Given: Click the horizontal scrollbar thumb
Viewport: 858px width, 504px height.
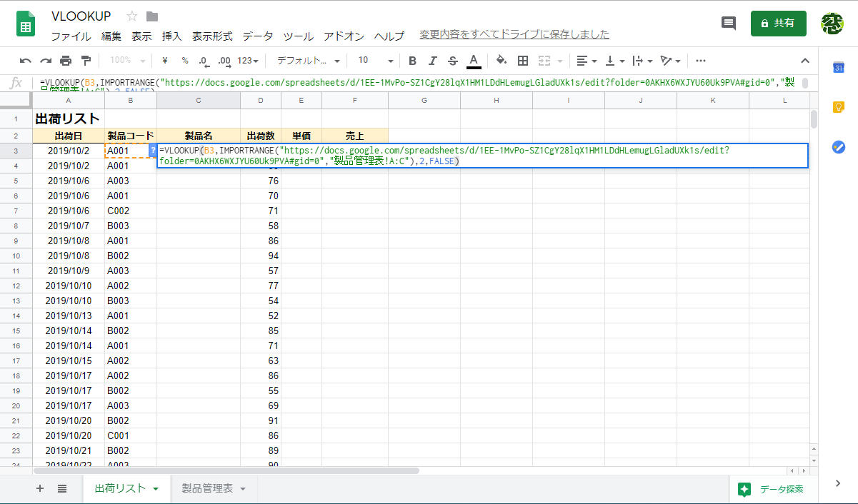Looking at the screenshot, I should pos(226,471).
